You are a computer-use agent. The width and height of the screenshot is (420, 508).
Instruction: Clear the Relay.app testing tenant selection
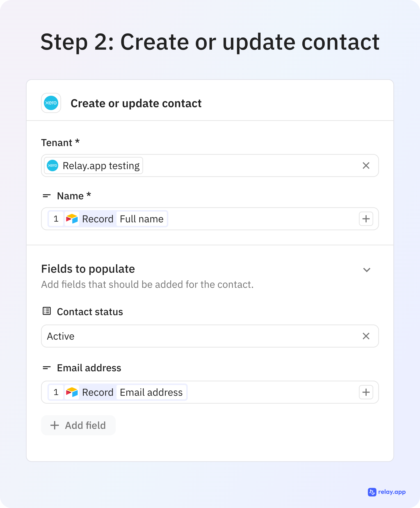tap(366, 165)
